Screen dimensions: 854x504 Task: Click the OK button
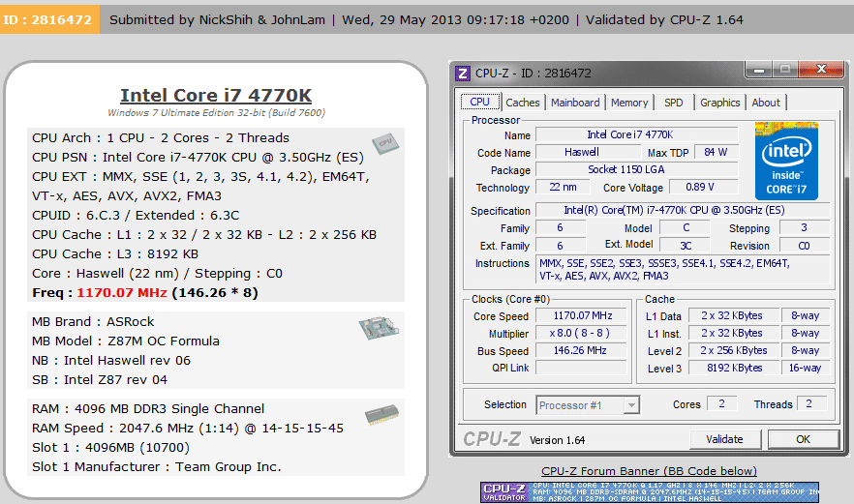click(804, 439)
